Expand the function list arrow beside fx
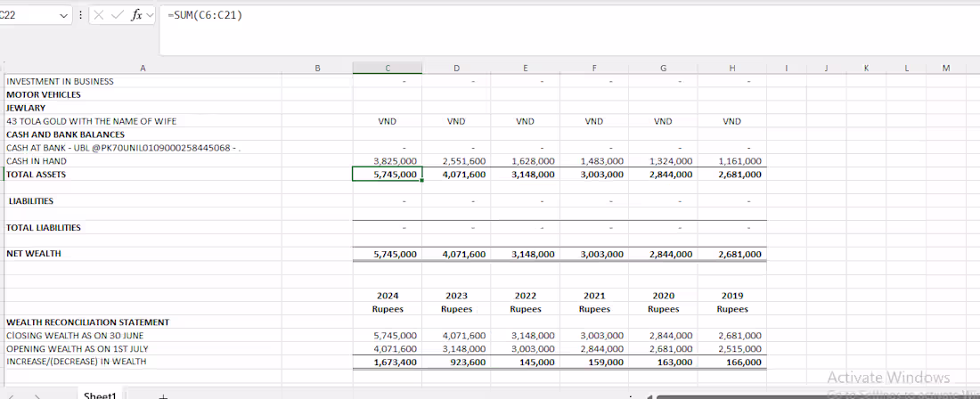The width and height of the screenshot is (980, 399). [x=150, y=16]
